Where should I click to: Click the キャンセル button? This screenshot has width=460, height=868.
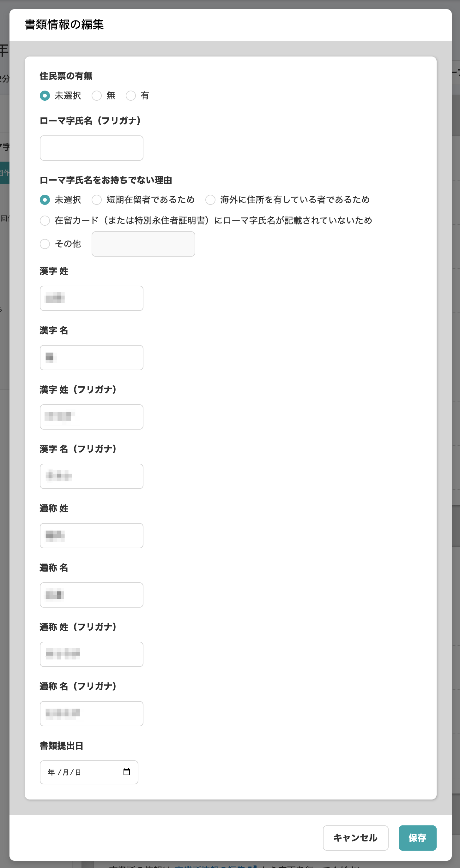(355, 838)
